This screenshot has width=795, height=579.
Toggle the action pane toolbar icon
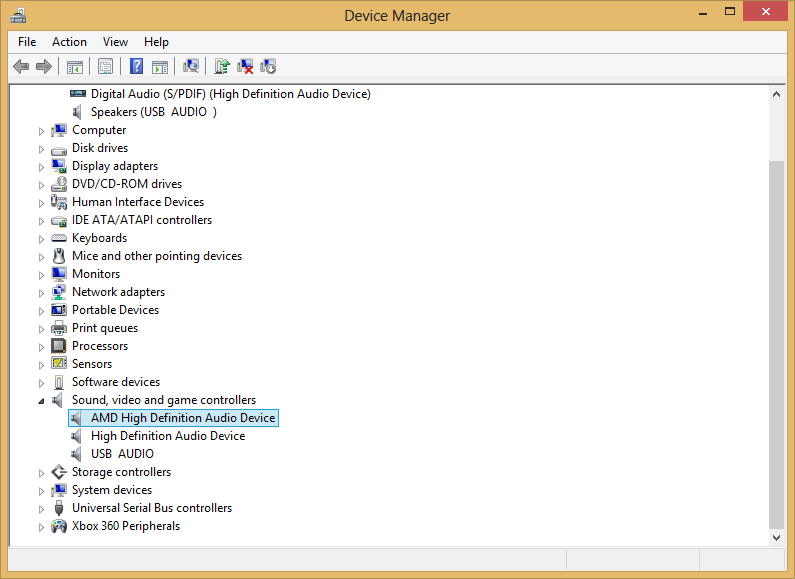click(x=160, y=66)
